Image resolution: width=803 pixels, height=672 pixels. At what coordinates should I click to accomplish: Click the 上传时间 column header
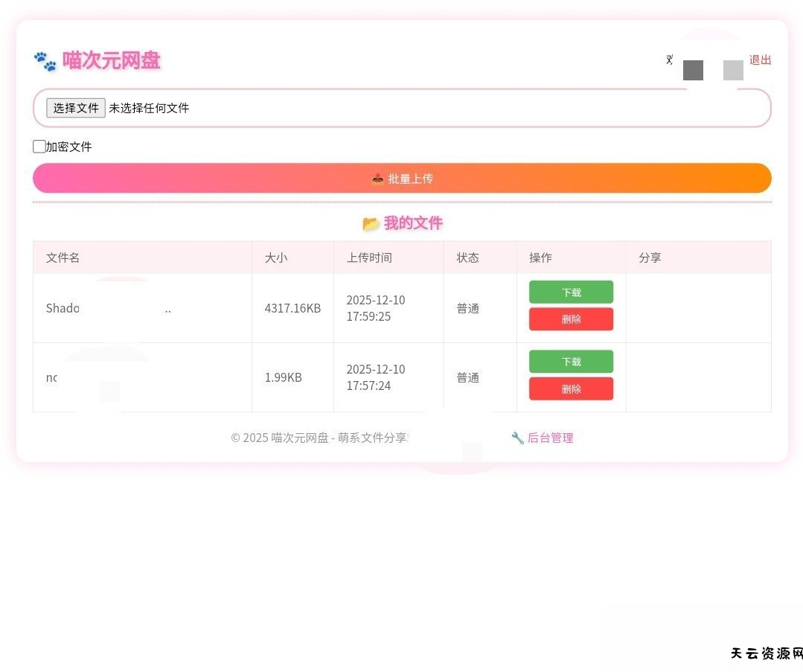click(x=369, y=257)
